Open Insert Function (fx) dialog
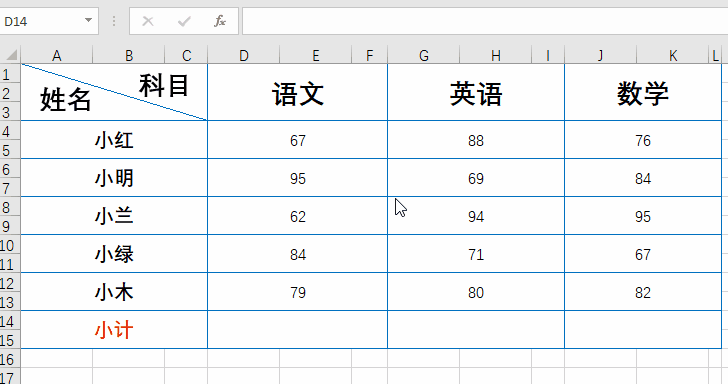The width and height of the screenshot is (728, 384). (x=220, y=21)
